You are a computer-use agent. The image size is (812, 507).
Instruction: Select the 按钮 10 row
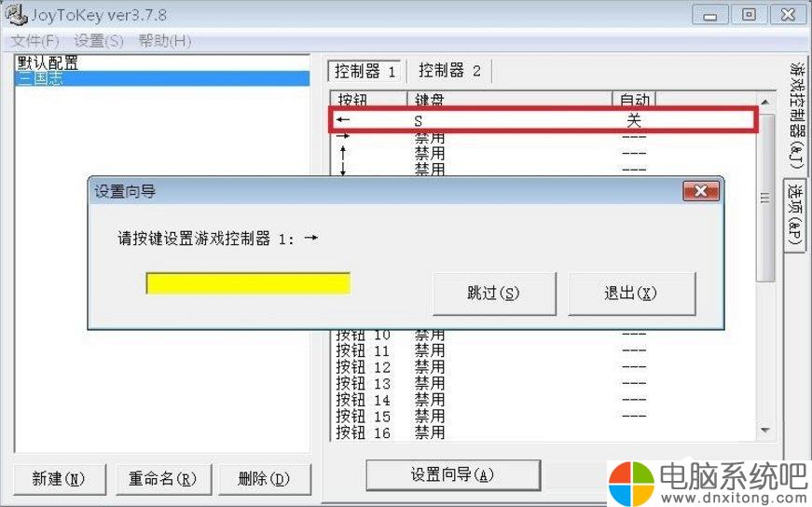tap(544, 336)
